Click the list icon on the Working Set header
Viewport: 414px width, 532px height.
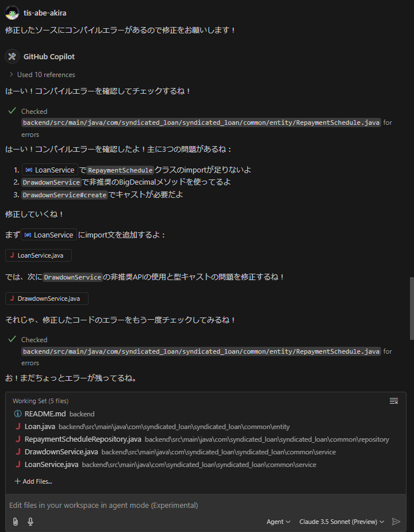click(394, 401)
